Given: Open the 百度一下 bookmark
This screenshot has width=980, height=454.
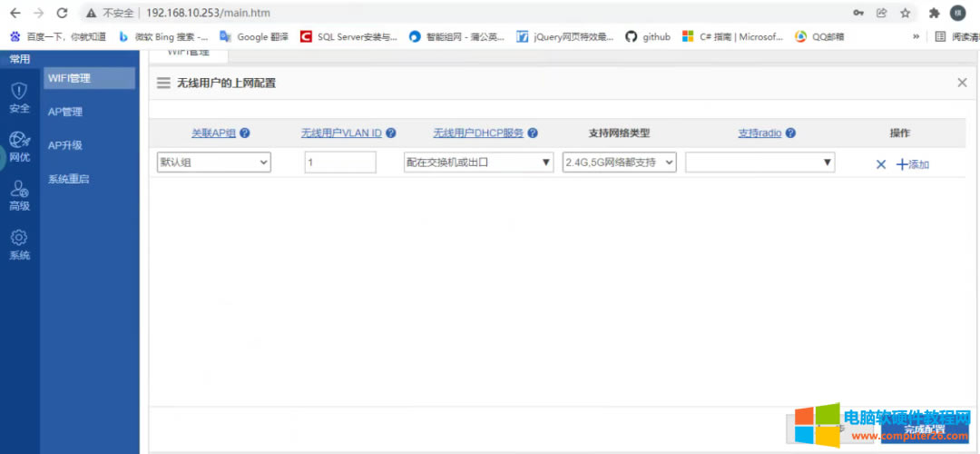Looking at the screenshot, I should coord(58,37).
